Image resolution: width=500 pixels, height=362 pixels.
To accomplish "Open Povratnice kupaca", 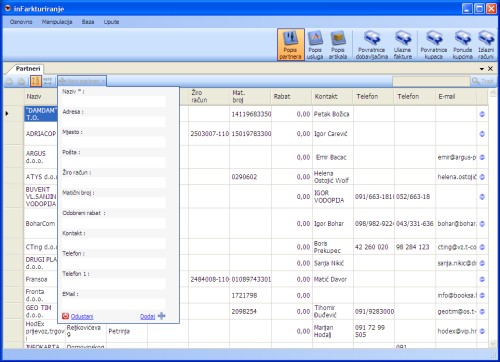I will (434, 45).
